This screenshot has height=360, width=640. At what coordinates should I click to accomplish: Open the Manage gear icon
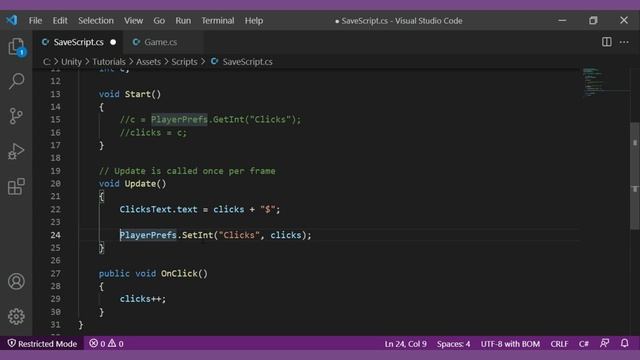coord(16,316)
